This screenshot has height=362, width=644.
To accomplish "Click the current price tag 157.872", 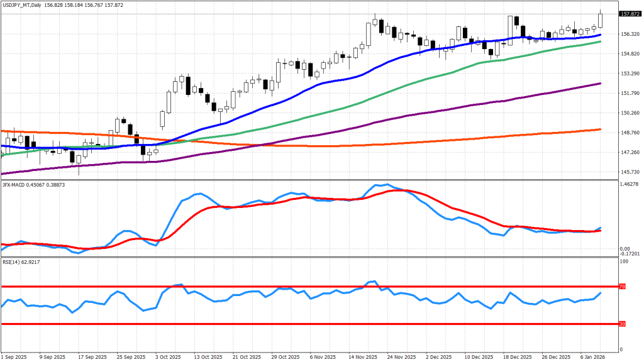I will pyautogui.click(x=630, y=14).
